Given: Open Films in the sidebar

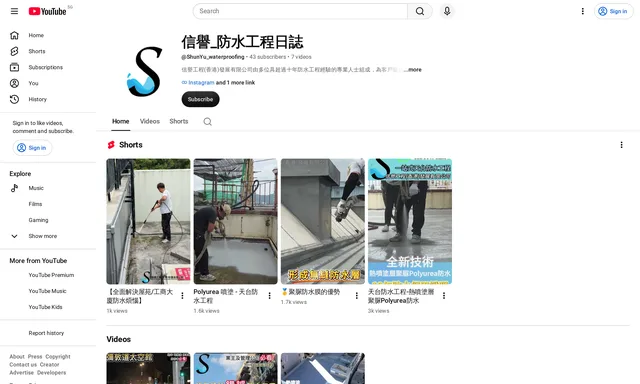Looking at the screenshot, I should coord(35,204).
